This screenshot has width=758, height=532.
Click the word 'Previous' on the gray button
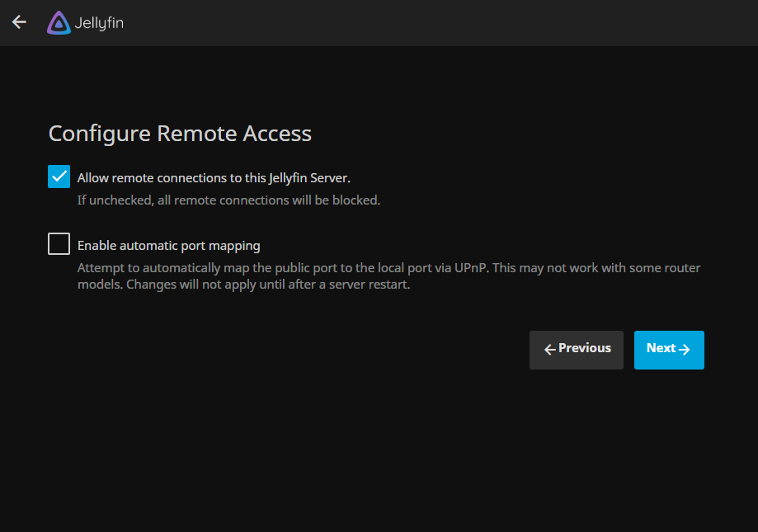coord(584,348)
